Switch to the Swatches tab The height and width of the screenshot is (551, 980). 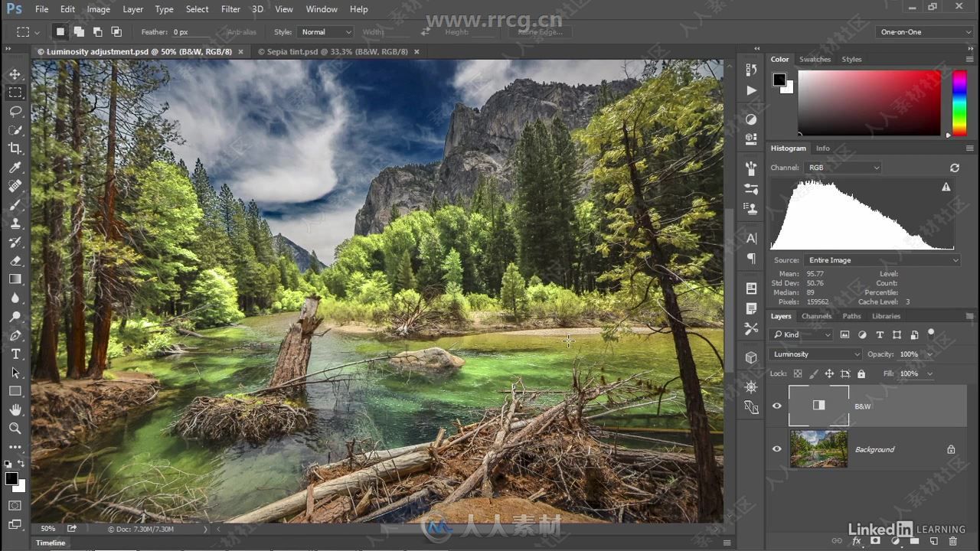point(815,59)
